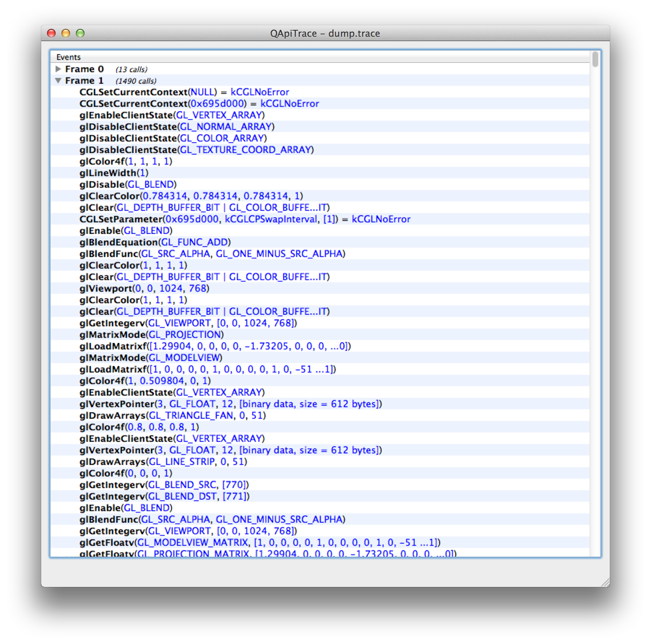Select the glViewport(0, 0, 1024, 768) call
The width and height of the screenshot is (651, 644).
(145, 288)
